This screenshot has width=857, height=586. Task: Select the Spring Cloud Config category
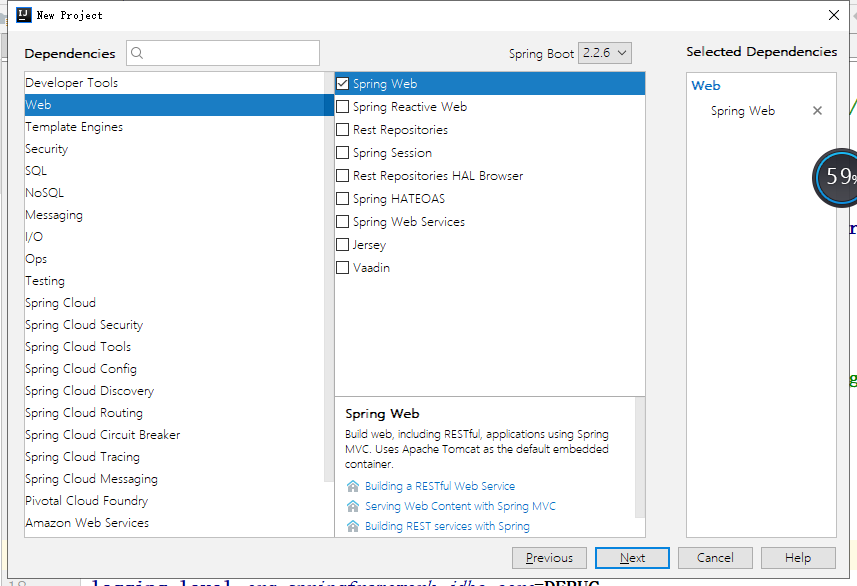[x=80, y=368]
